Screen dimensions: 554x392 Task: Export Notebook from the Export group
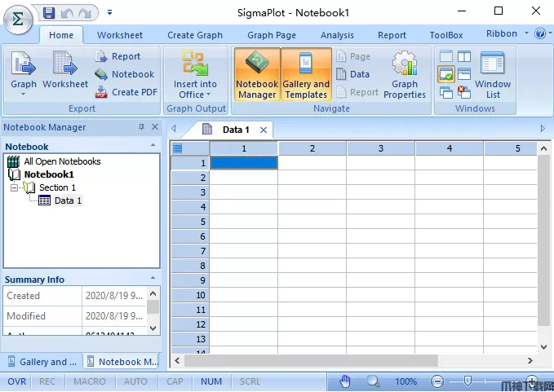[124, 74]
